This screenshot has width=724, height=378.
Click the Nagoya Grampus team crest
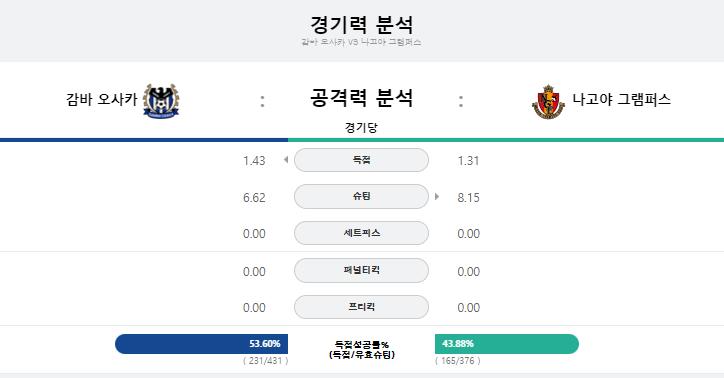pyautogui.click(x=548, y=102)
